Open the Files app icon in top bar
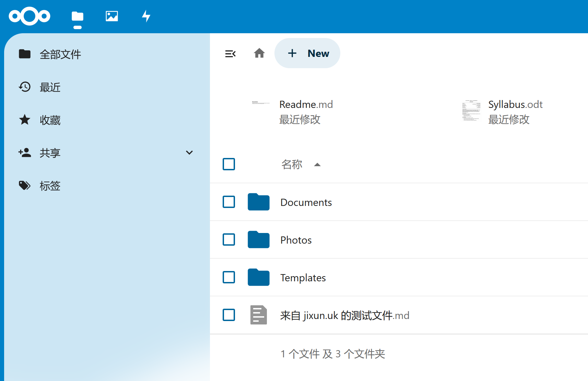Viewport: 588px width, 381px height. 77,16
